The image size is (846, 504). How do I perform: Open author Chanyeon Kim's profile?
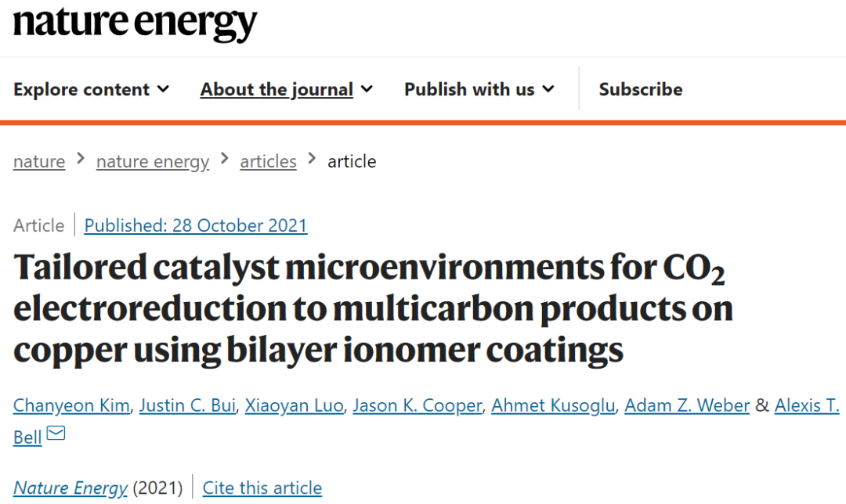coord(71,405)
